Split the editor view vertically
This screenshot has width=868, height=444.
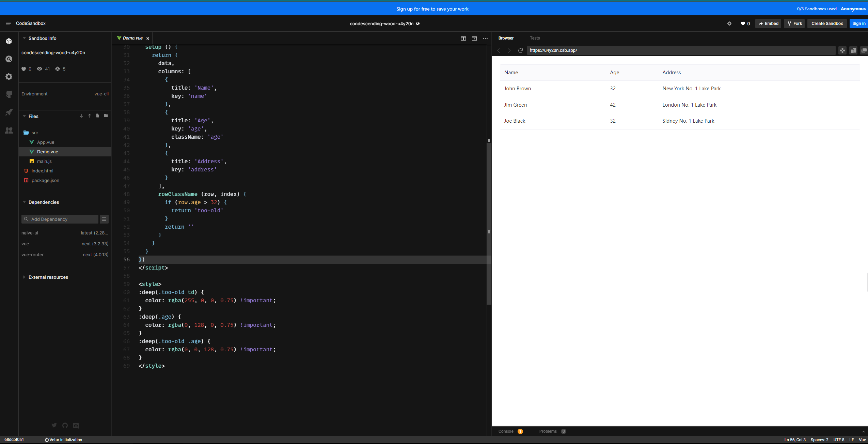pos(463,39)
